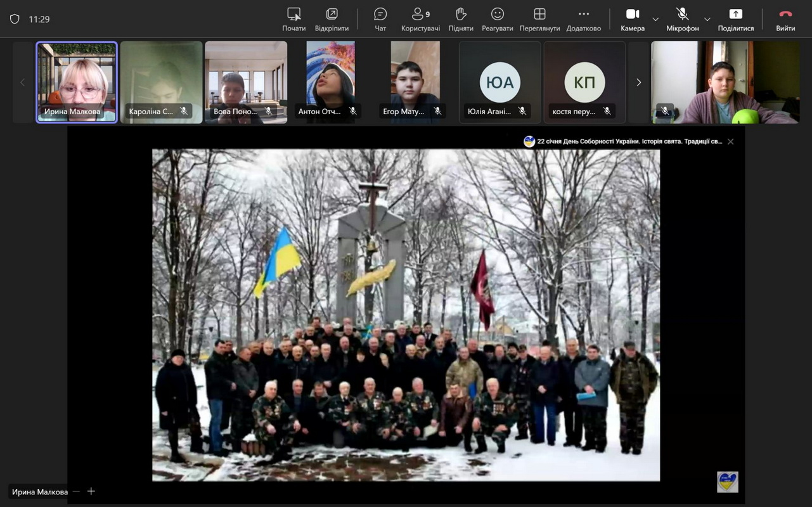Toggle the camera on or off

632,19
